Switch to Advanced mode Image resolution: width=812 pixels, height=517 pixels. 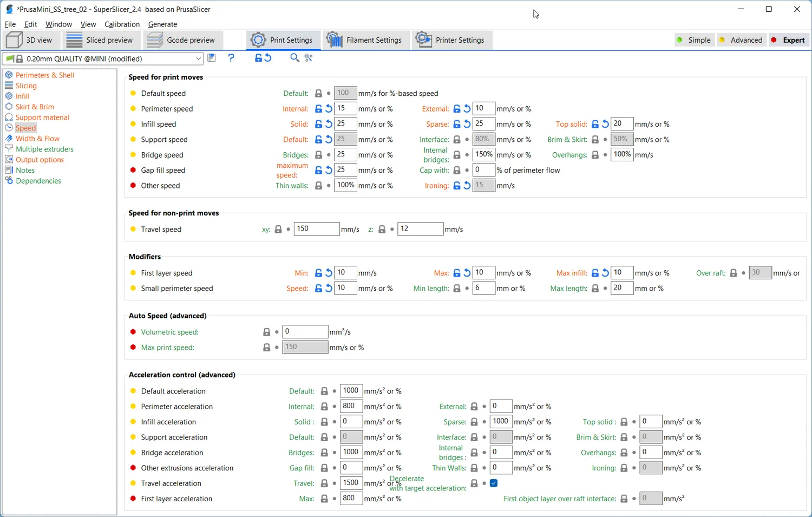(x=741, y=40)
